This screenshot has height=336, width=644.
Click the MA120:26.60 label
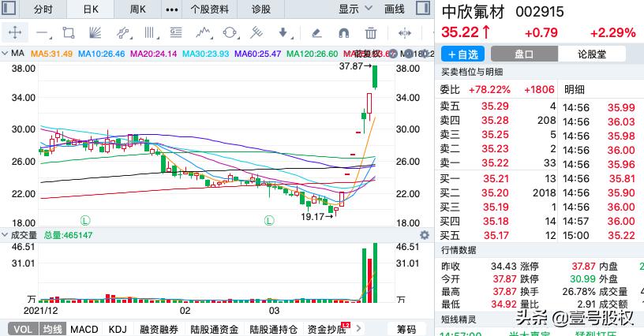tap(313, 54)
